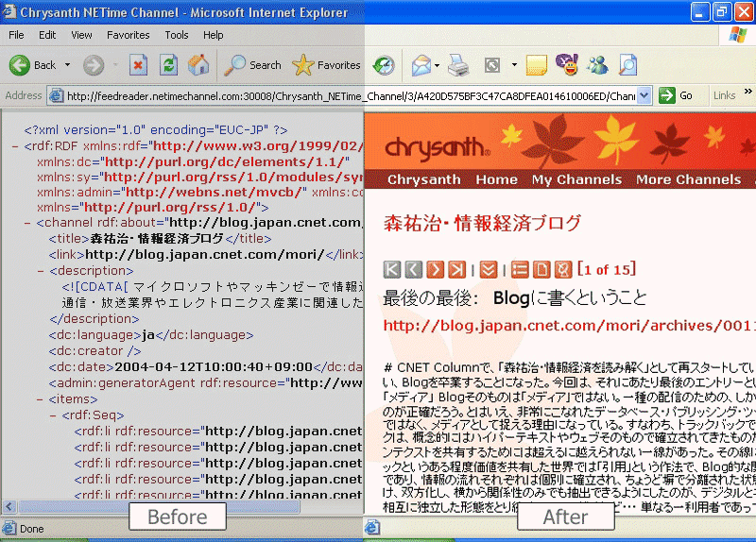Open the Favorites menu
Screen dimensions: 756x542
(129, 35)
